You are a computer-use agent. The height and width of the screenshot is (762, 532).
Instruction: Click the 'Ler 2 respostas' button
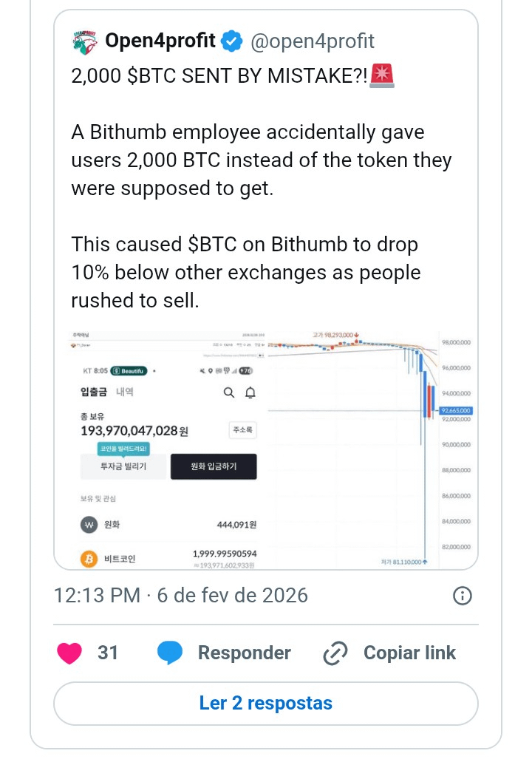[266, 702]
